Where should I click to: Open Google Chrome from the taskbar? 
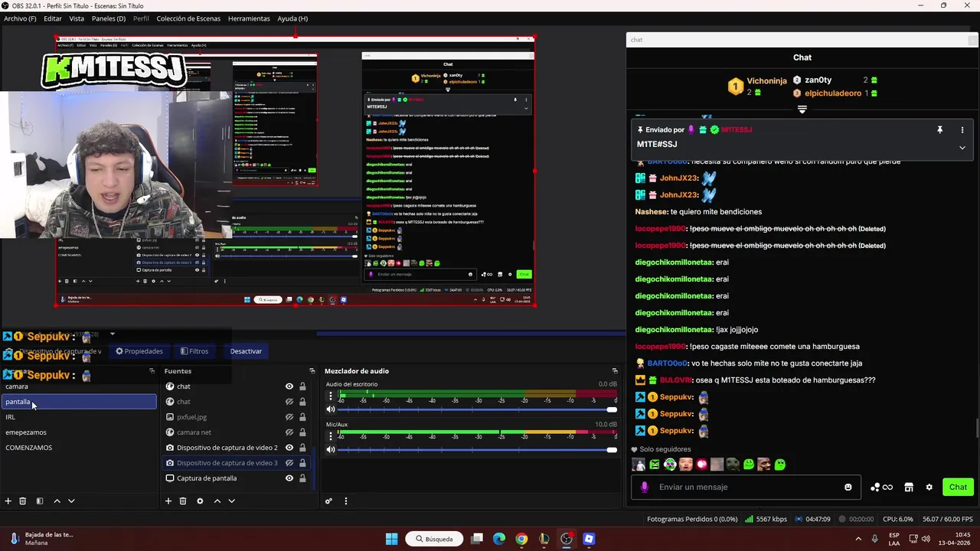[521, 539]
